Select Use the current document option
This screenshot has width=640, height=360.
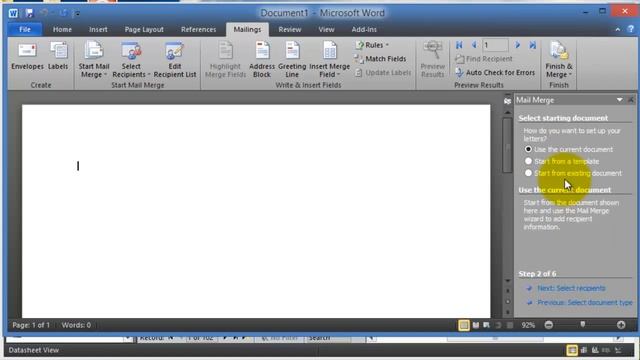[x=569, y=149]
